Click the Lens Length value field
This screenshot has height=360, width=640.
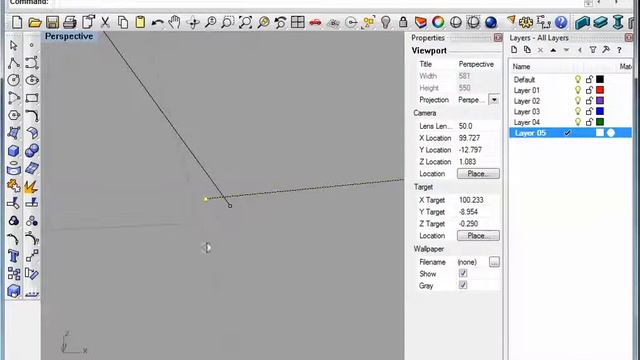pyautogui.click(x=478, y=126)
